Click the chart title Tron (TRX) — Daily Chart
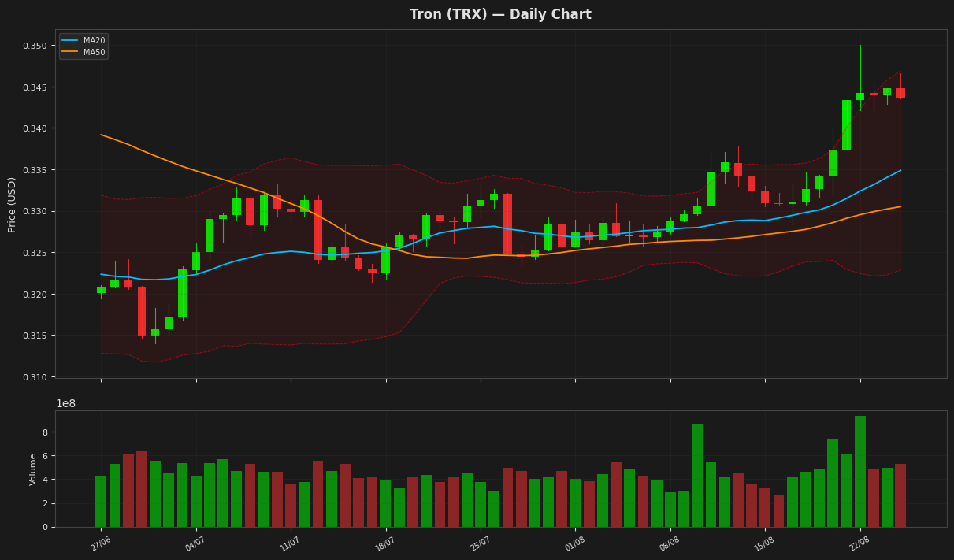954x560 pixels. point(500,14)
